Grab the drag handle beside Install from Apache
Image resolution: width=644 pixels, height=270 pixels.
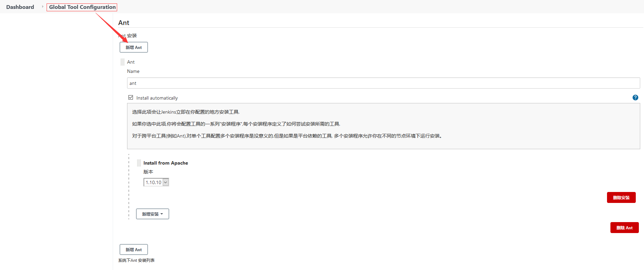139,163
